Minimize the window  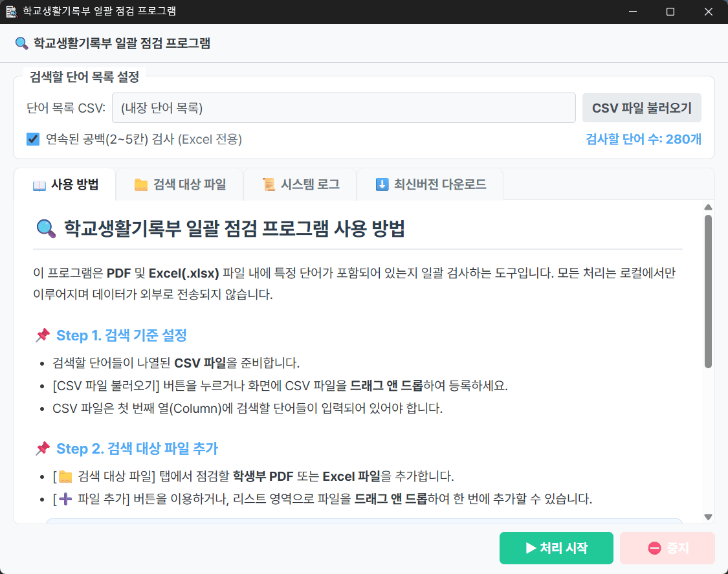(x=633, y=12)
